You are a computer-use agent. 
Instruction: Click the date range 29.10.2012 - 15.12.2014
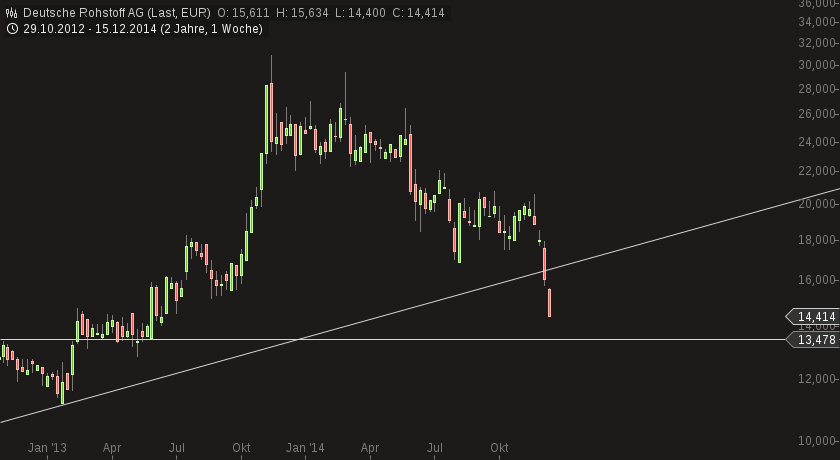click(x=91, y=29)
